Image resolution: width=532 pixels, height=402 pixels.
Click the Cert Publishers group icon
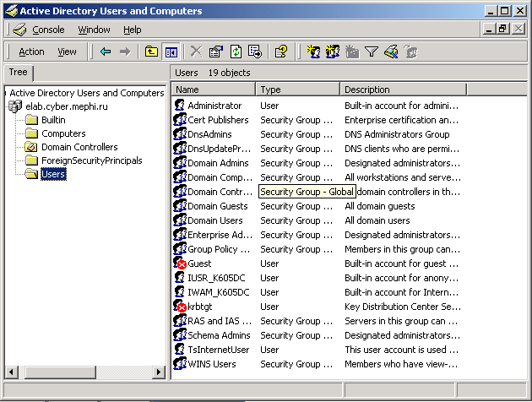pyautogui.click(x=180, y=120)
